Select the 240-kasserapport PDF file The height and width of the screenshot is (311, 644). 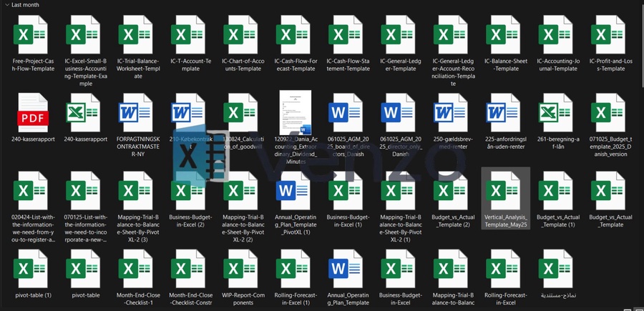33,114
